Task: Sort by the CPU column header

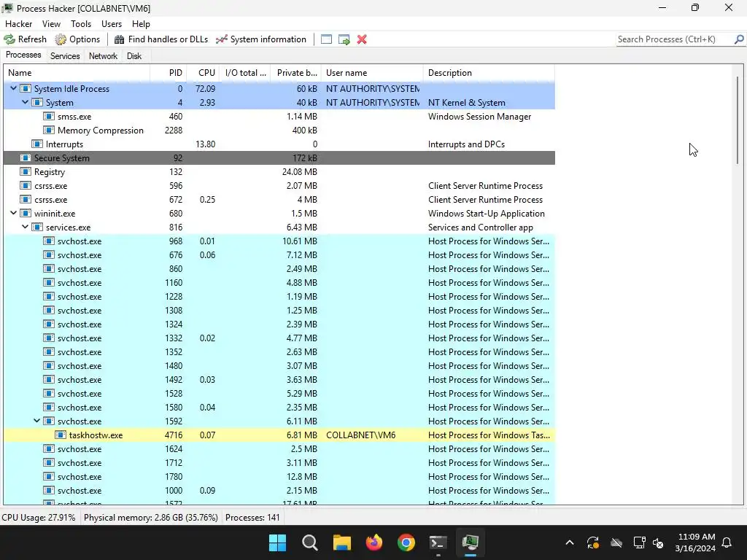Action: coord(203,73)
